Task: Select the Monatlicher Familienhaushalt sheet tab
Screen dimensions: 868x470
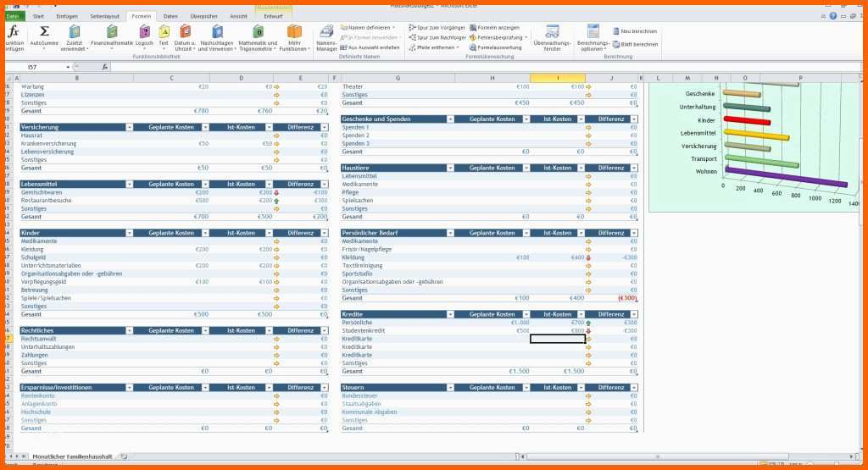Action: click(72, 456)
